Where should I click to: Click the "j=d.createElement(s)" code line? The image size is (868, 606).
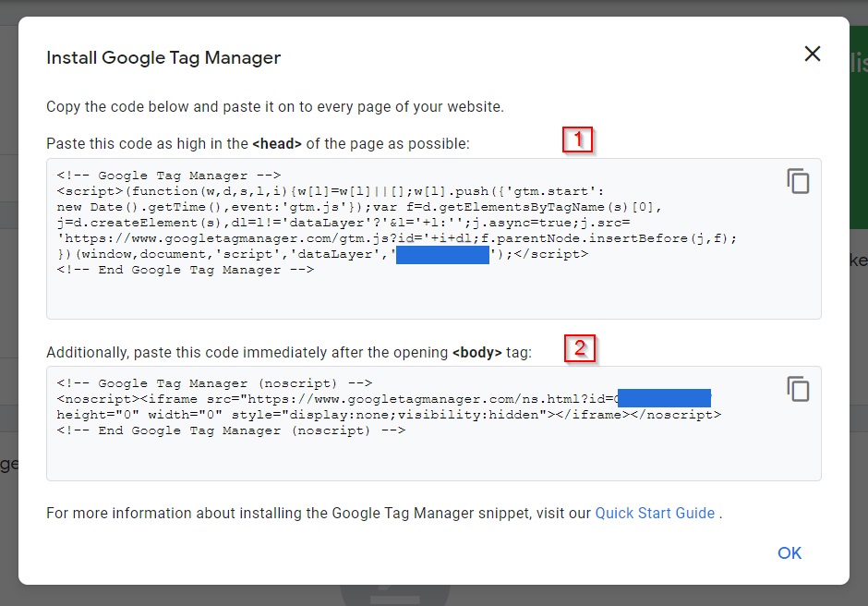coord(344,222)
